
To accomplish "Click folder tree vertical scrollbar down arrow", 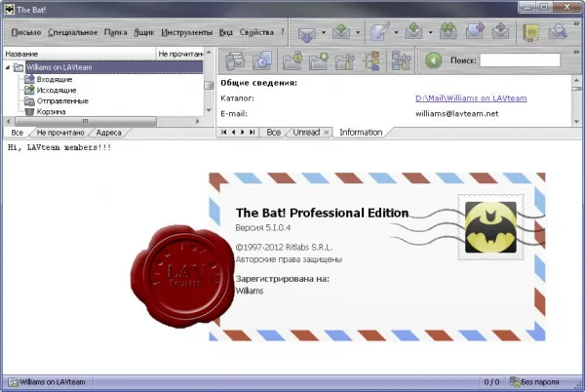I will (x=209, y=110).
